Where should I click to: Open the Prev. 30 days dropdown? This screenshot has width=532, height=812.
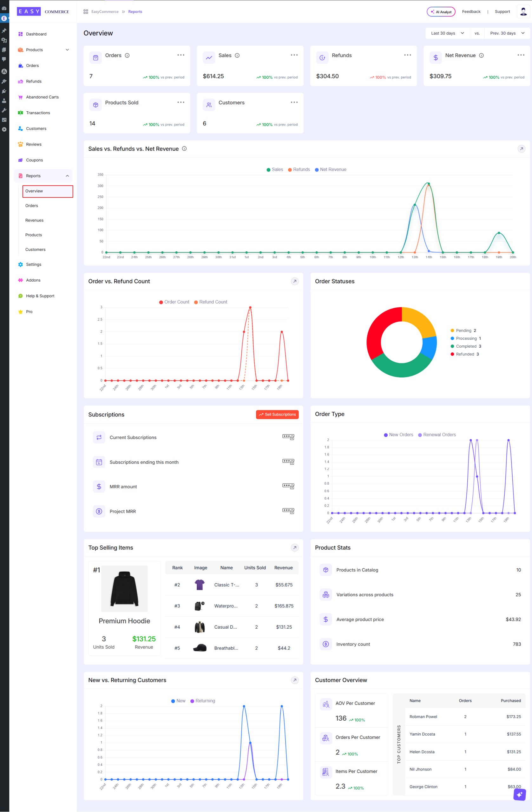click(x=507, y=33)
